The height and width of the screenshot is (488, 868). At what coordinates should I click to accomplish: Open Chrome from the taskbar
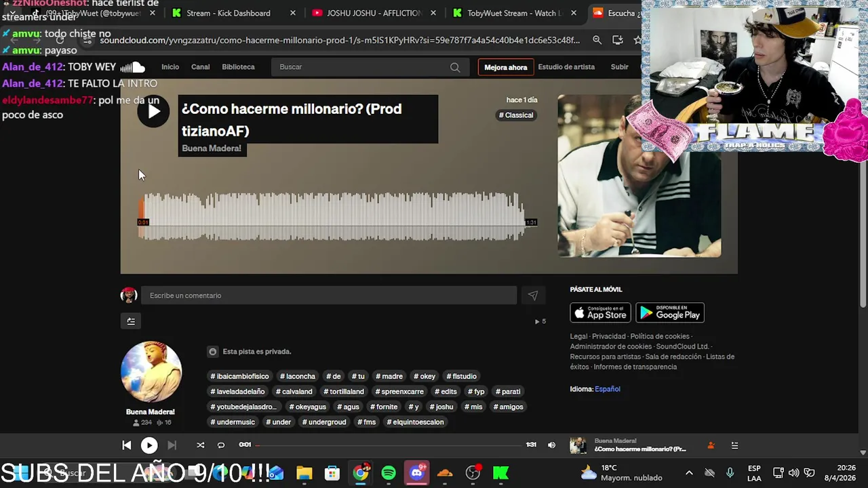(361, 473)
